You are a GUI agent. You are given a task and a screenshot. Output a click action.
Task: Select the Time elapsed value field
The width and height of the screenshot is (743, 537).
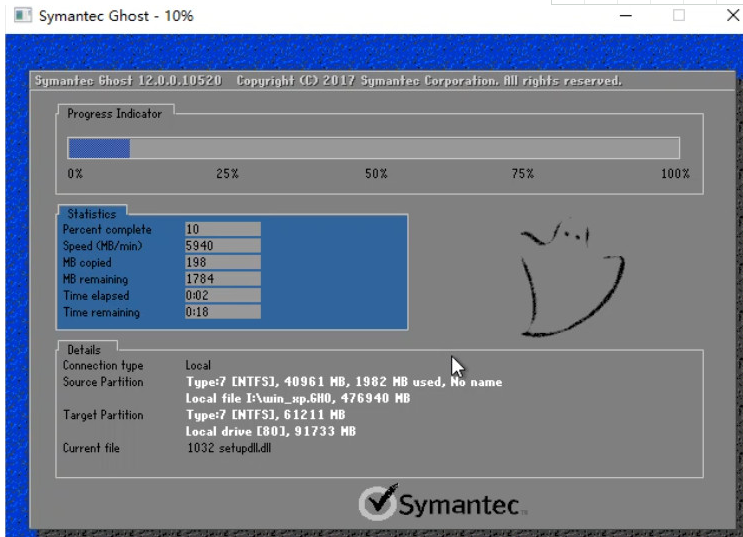222,296
